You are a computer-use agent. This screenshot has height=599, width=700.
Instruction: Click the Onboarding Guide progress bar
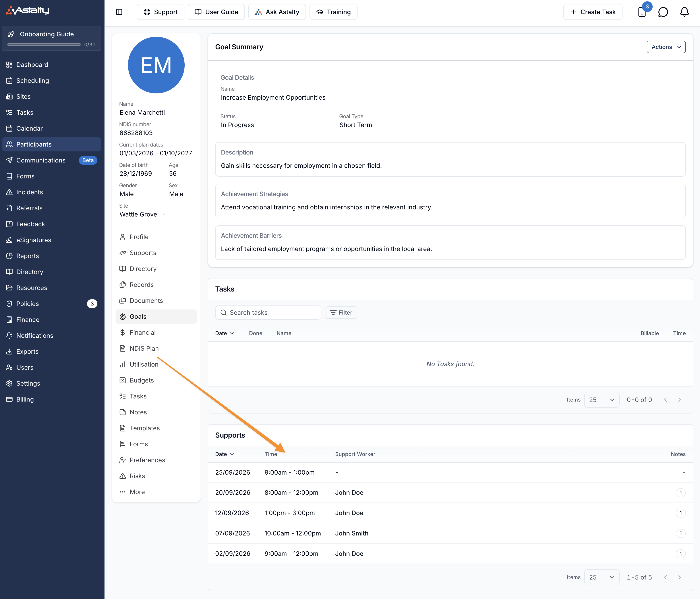point(44,44)
